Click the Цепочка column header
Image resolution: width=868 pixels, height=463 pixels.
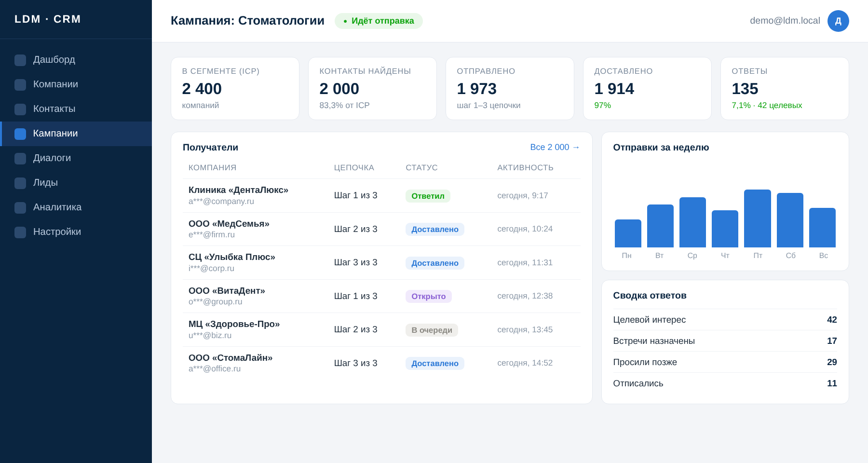(x=354, y=168)
